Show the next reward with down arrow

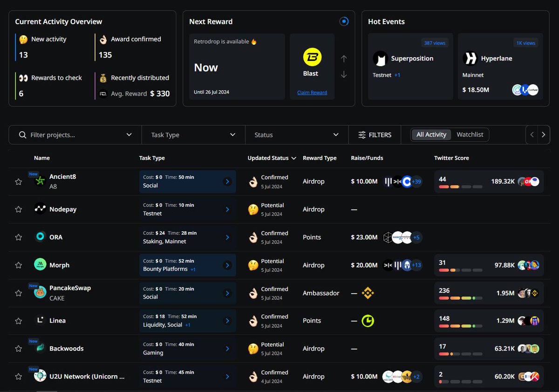(344, 74)
